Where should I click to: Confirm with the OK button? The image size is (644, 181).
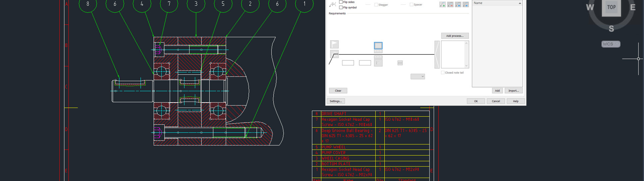coord(476,101)
